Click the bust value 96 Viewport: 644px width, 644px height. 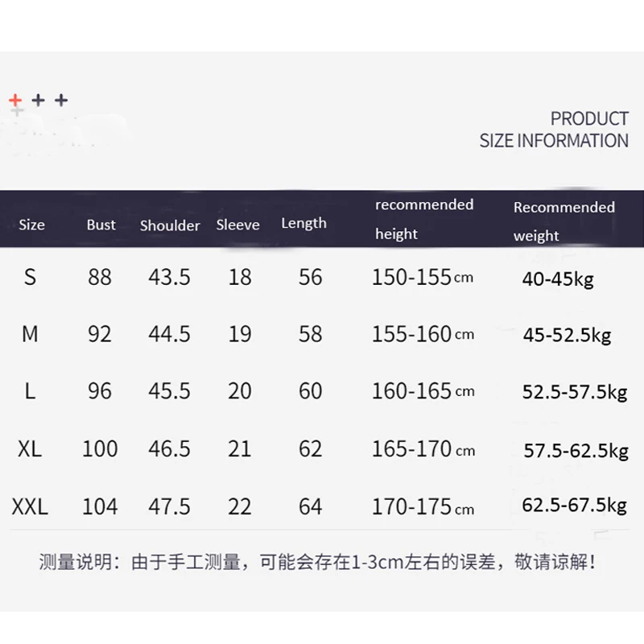tap(100, 391)
